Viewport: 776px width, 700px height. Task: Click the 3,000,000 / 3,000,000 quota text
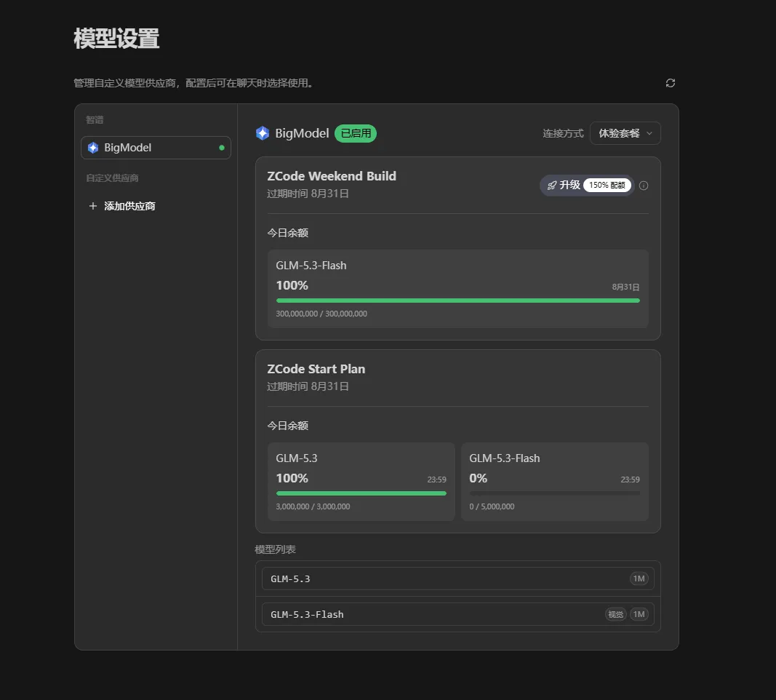(x=313, y=506)
